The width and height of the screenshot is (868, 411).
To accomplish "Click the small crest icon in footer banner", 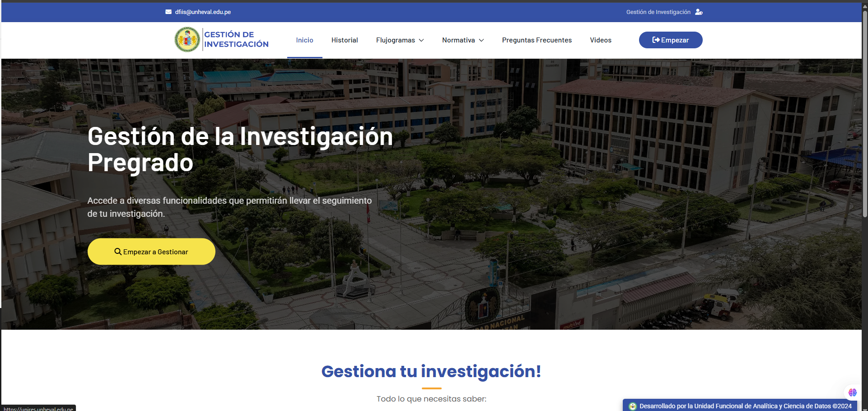I will point(633,406).
